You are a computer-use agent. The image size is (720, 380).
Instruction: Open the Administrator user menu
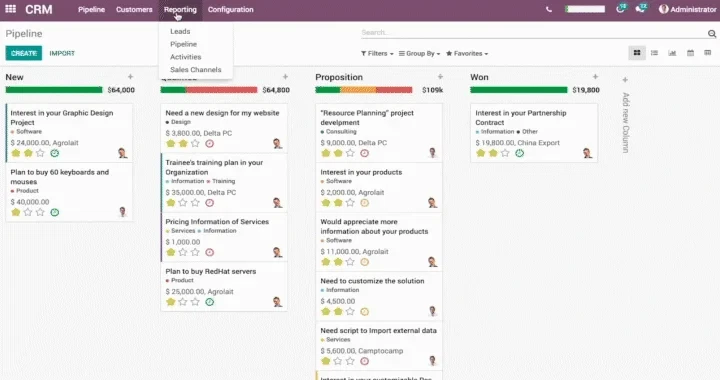[x=687, y=9]
